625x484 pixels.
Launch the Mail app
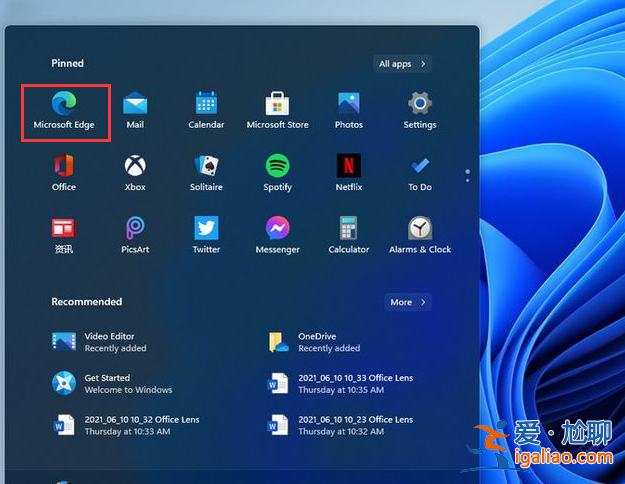click(x=135, y=111)
